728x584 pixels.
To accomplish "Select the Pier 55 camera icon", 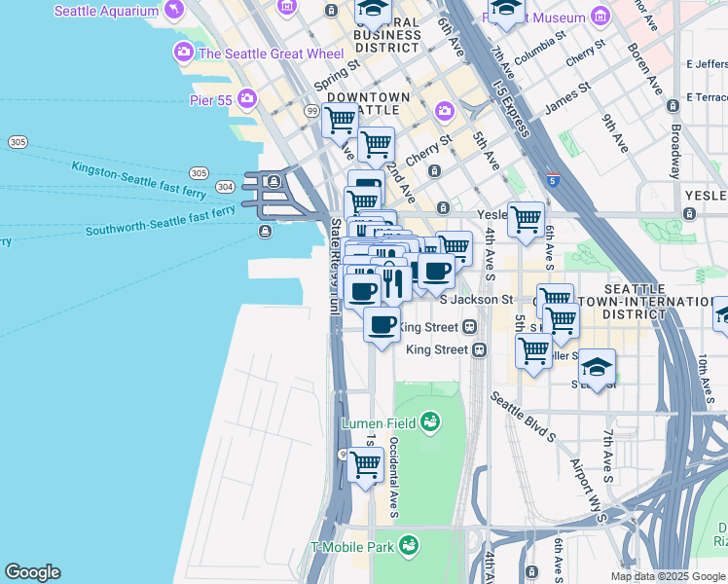I will pyautogui.click(x=246, y=99).
